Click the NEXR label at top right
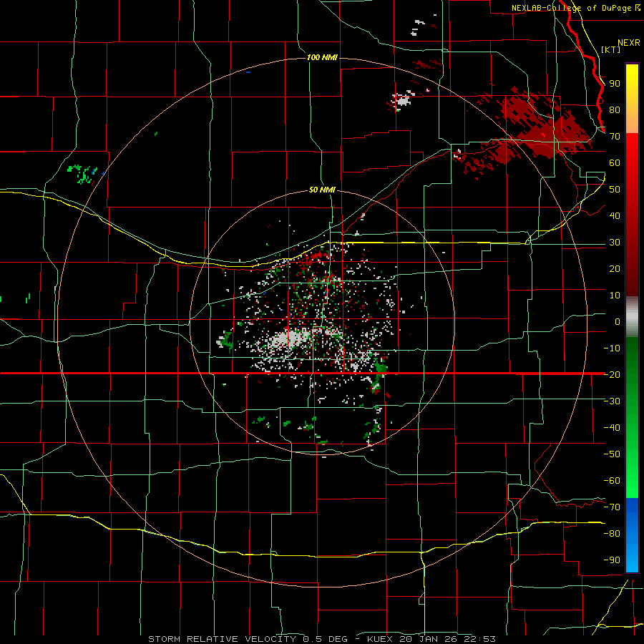644x644 pixels. [x=628, y=43]
